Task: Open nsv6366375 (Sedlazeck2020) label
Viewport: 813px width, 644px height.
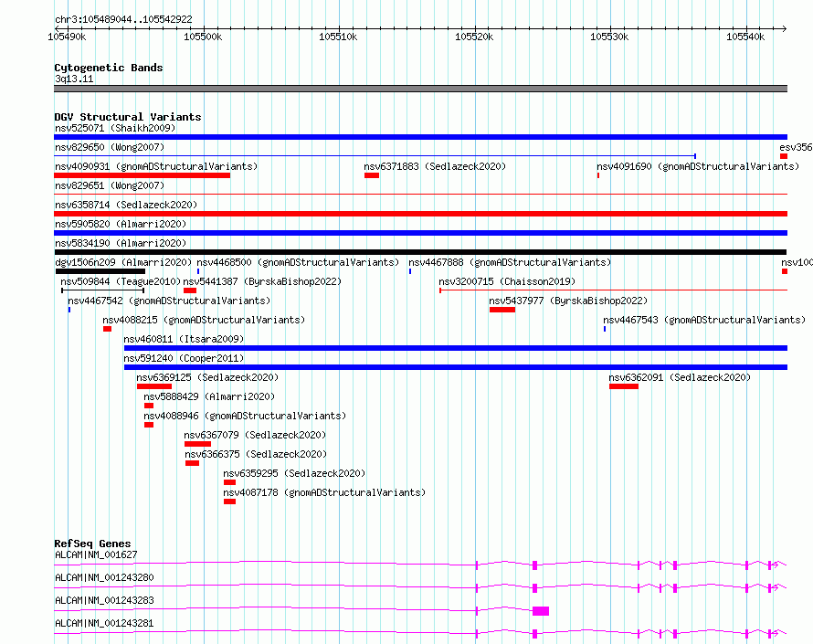Action: [256, 454]
